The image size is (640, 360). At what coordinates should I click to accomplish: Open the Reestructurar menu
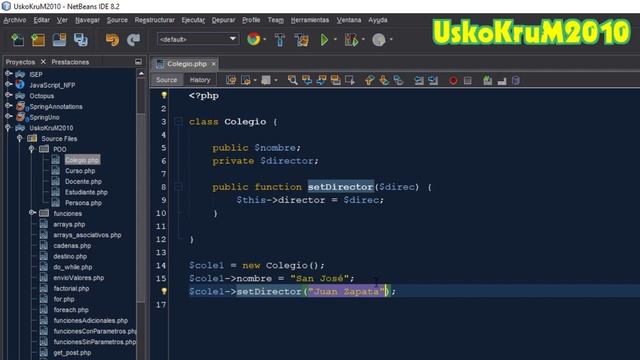point(155,20)
